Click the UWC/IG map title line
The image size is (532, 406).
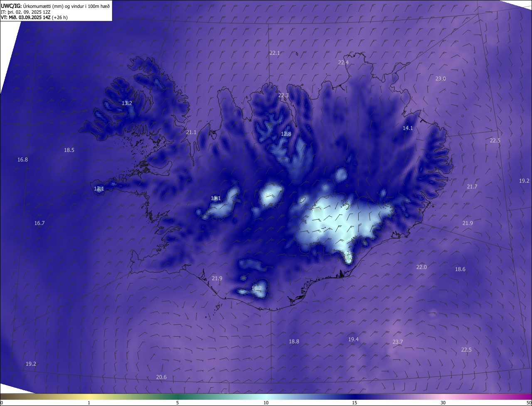(56, 6)
